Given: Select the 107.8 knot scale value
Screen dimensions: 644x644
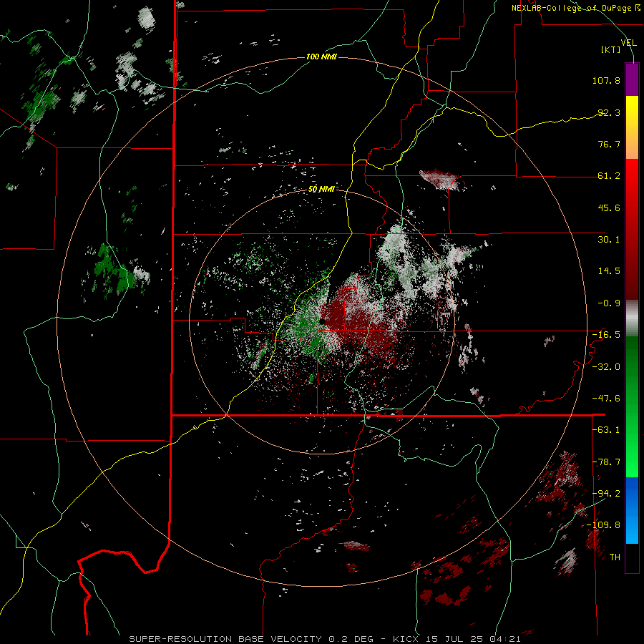Looking at the screenshot, I should 606,80.
